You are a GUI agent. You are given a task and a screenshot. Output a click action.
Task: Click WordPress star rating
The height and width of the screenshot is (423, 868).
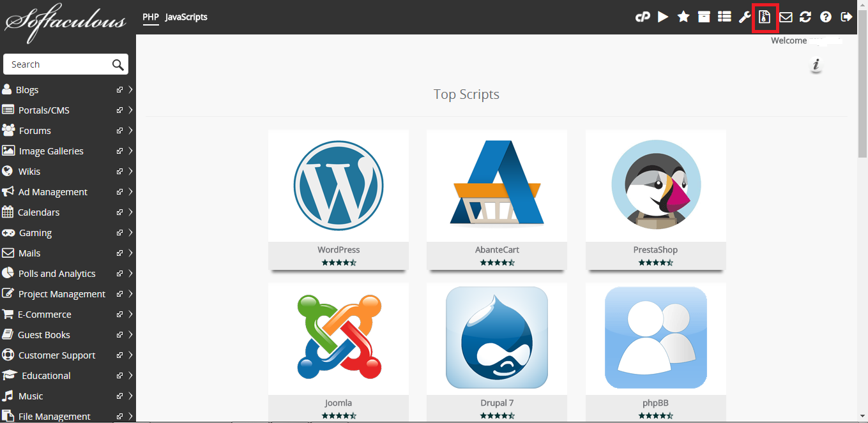pos(339,262)
